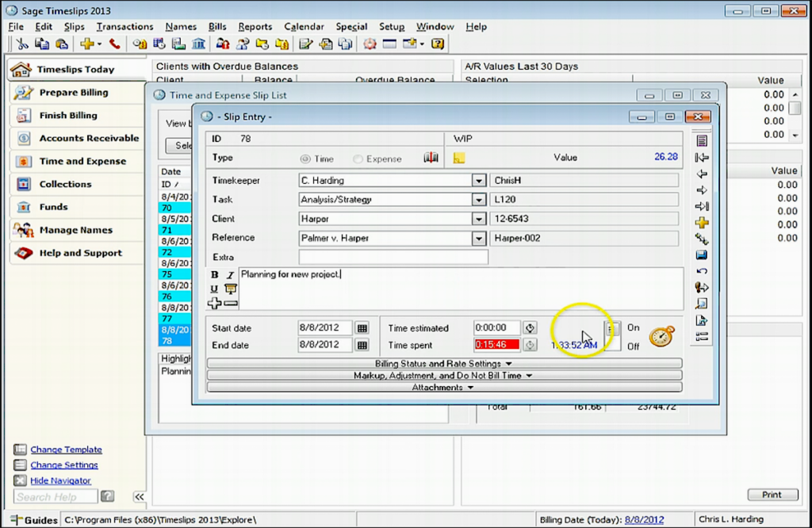Click the yellow help question mark toolbar icon
812x528 pixels.
[x=438, y=44]
